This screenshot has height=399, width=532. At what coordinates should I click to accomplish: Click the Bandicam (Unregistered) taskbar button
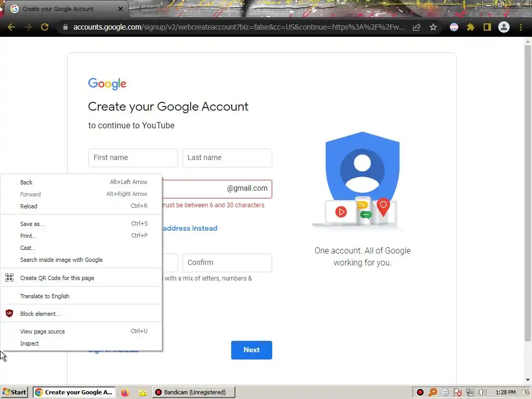[194, 392]
